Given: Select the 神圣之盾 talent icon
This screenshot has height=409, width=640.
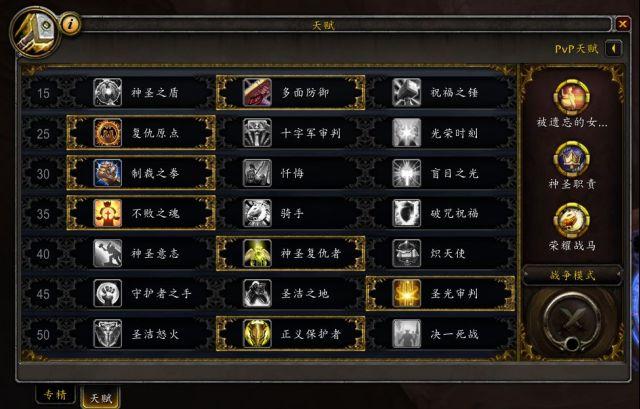Looking at the screenshot, I should [x=107, y=93].
